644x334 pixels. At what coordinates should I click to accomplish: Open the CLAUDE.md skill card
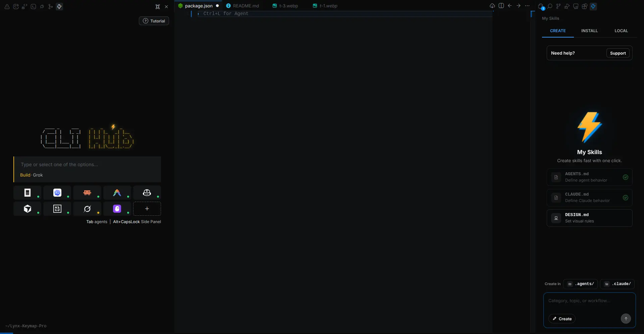pos(589,198)
